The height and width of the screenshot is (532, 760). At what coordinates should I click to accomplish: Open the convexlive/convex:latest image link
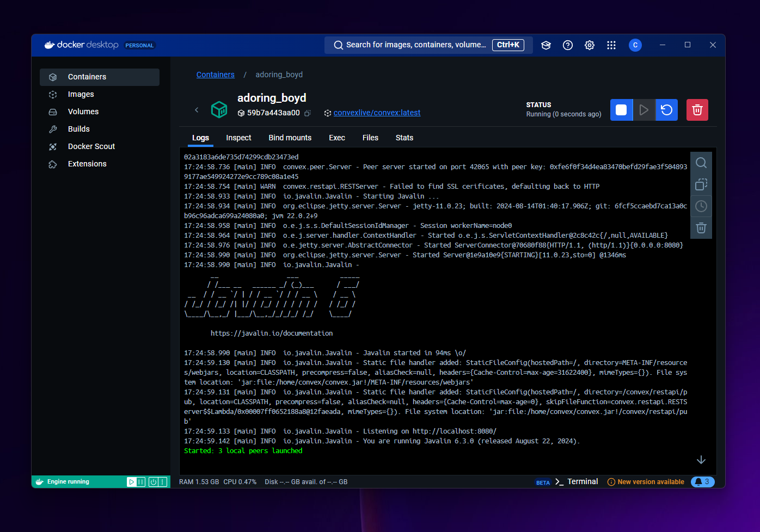click(x=377, y=113)
